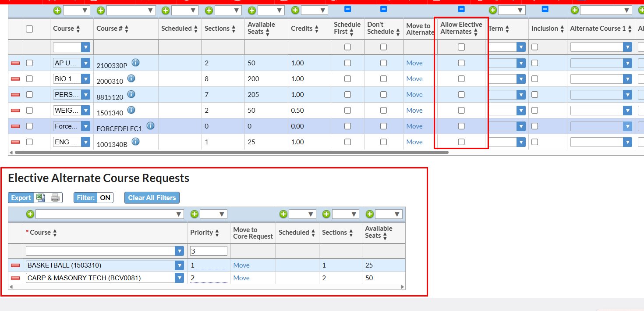Click the Sections header in elective table
Image resolution: width=644 pixels, height=311 pixels.
pyautogui.click(x=334, y=232)
